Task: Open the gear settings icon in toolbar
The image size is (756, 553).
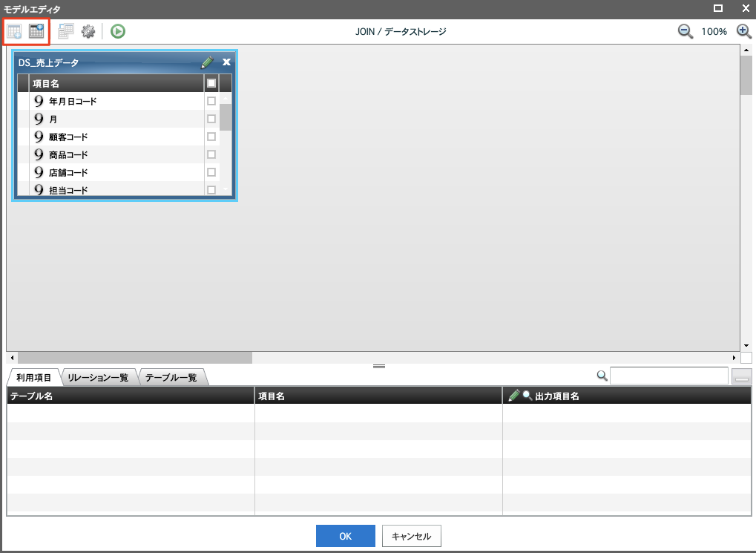Action: click(88, 31)
